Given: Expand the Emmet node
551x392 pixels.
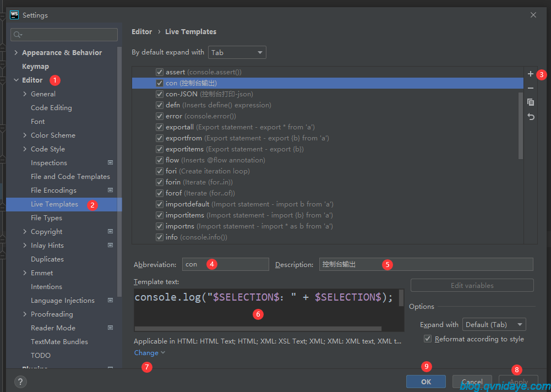Looking at the screenshot, I should point(25,273).
